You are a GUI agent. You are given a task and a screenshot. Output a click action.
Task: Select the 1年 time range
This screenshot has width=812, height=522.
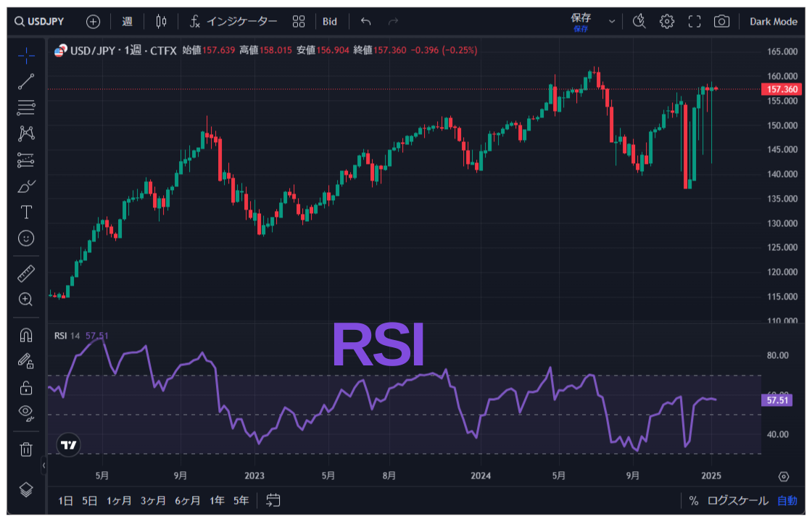tap(217, 501)
